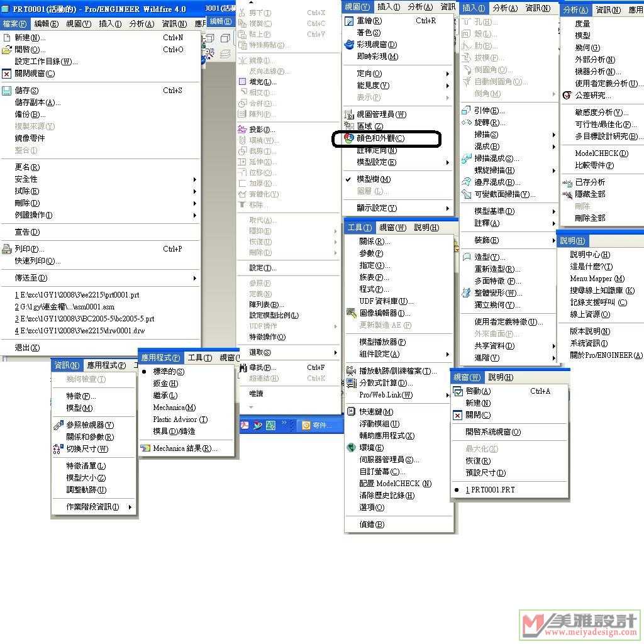The image size is (644, 644).
Task: Click the 圖像編輯器(I) icon
Action: click(x=351, y=313)
